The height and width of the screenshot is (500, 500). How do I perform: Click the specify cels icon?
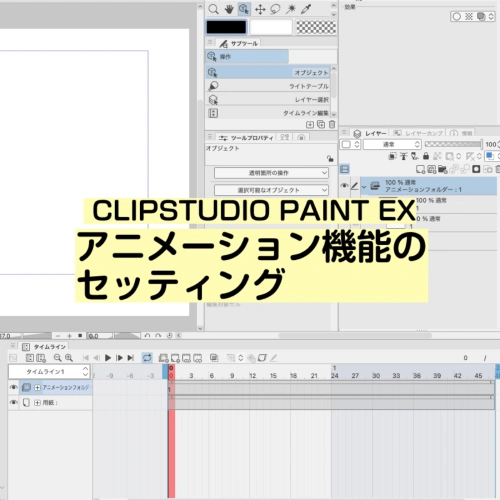tap(186, 358)
